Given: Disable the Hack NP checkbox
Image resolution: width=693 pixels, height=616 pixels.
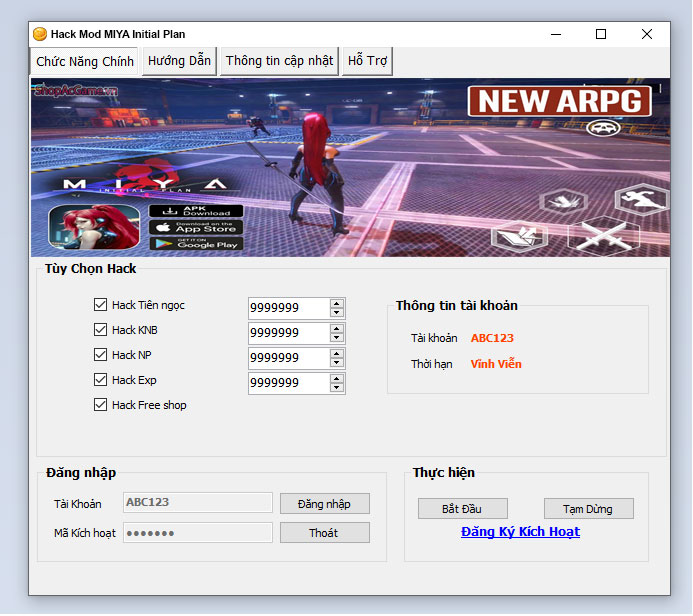Looking at the screenshot, I should [x=100, y=354].
